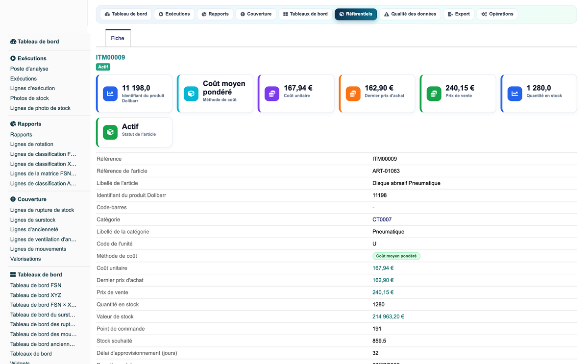The image size is (588, 364).
Task: Click Disque abrasif Pneumatique label value
Action: pyautogui.click(x=406, y=183)
